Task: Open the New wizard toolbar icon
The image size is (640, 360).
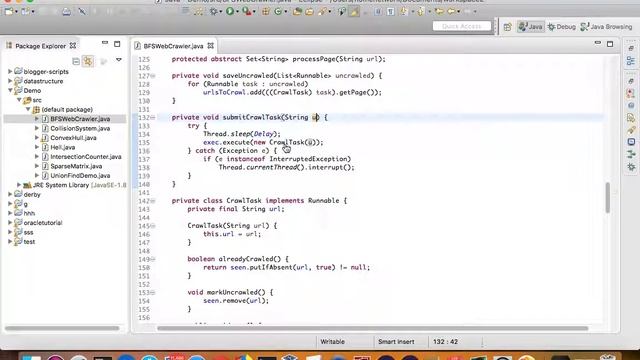Action: (x=9, y=11)
